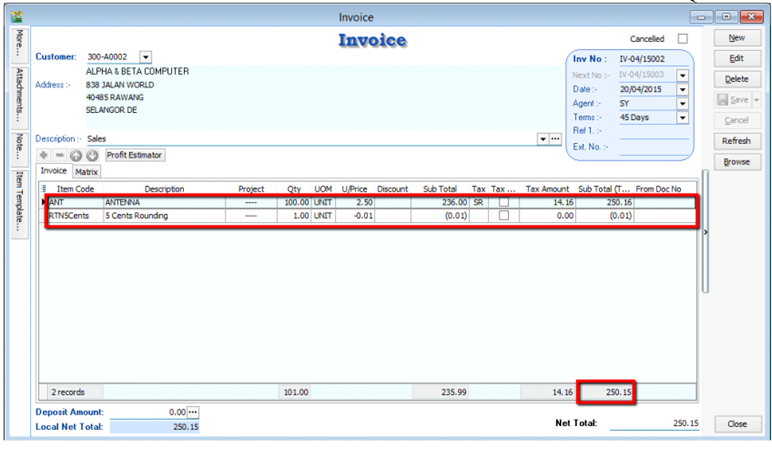
Task: Check Tax Inclusive box for ANT row
Action: point(503,202)
